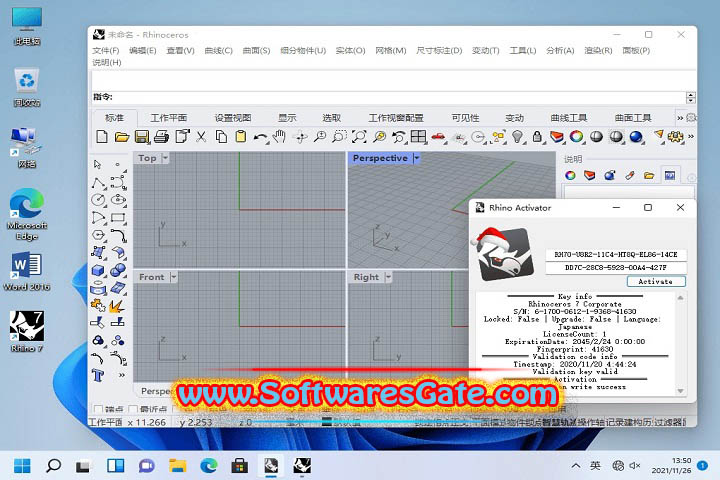Image resolution: width=720 pixels, height=480 pixels.
Task: Select the Zoom Extents icon
Action: pos(359,136)
